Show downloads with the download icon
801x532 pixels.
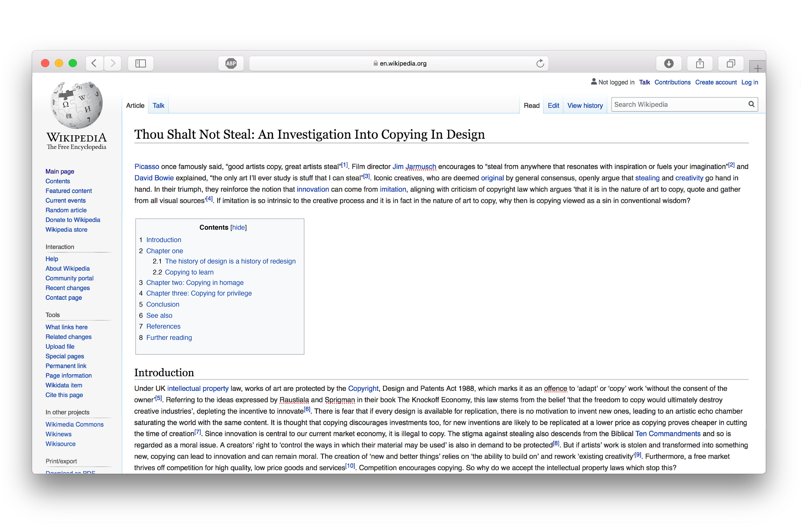click(669, 63)
